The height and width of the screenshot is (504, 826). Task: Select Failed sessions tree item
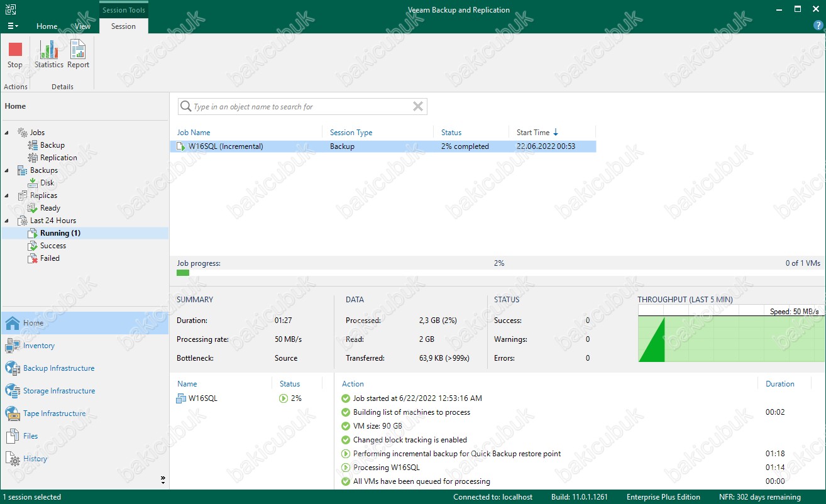[x=50, y=258]
